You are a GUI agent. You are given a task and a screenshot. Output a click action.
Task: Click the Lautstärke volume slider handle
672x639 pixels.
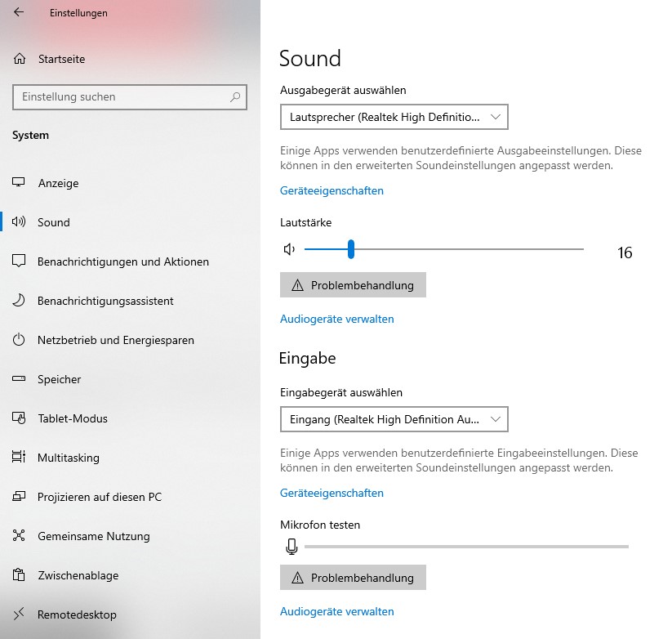tap(351, 249)
